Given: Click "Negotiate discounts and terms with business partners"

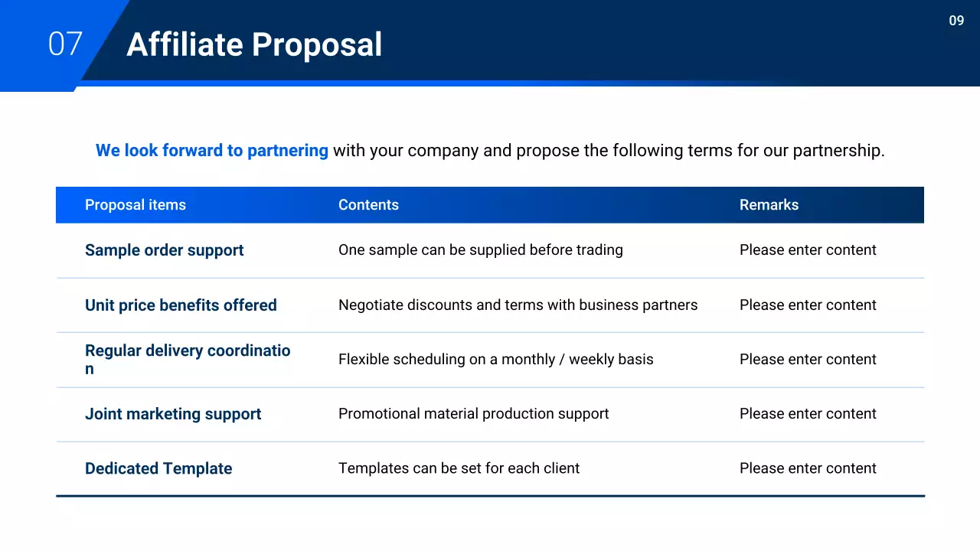Looking at the screenshot, I should [518, 305].
